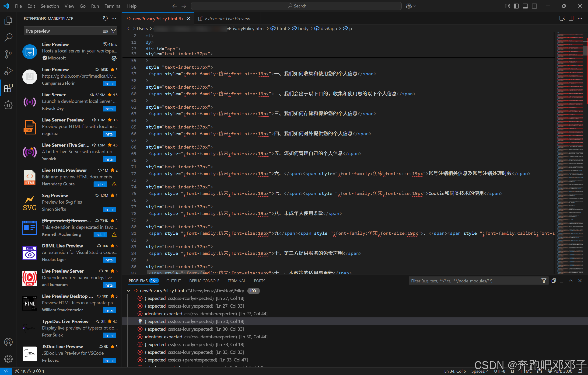The image size is (588, 375).
Task: Install the Svg Preview extension
Action: point(109,210)
